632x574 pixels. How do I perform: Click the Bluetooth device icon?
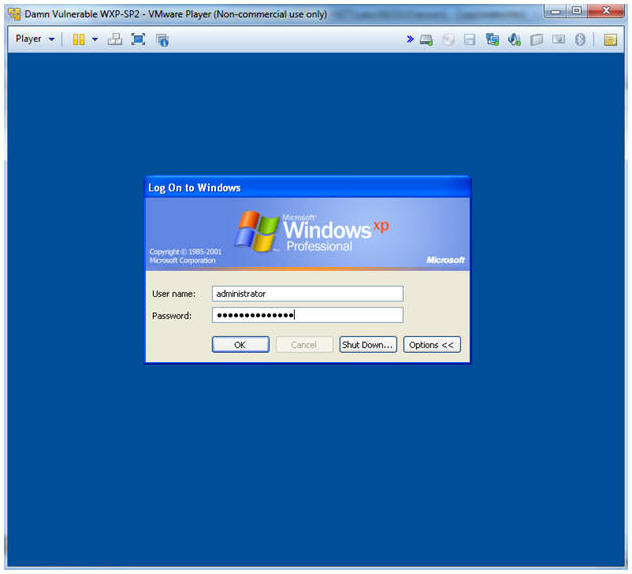[580, 40]
